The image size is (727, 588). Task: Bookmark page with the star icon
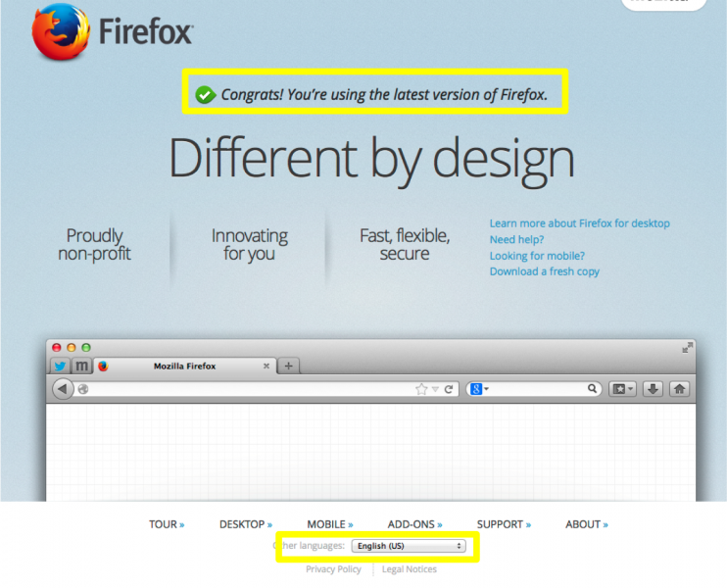421,389
